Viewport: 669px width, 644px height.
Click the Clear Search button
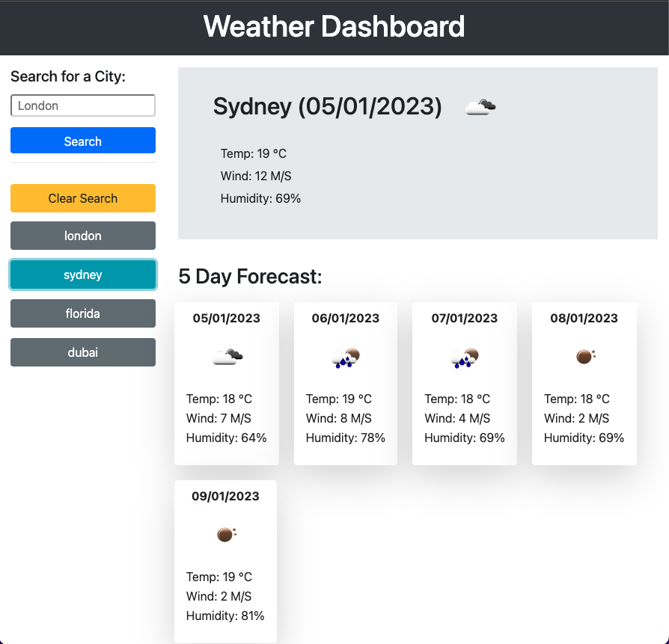coord(82,198)
